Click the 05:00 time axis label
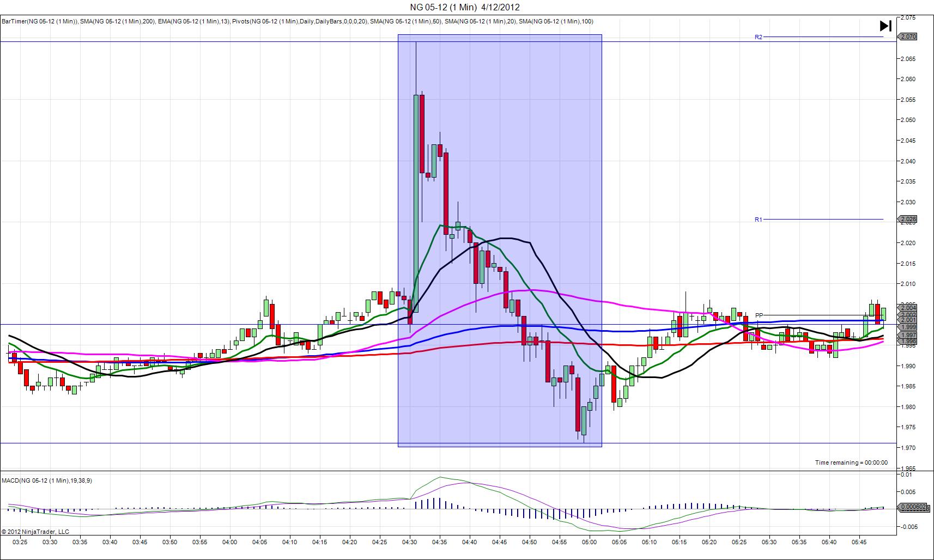This screenshot has height=560, width=934. pos(590,542)
